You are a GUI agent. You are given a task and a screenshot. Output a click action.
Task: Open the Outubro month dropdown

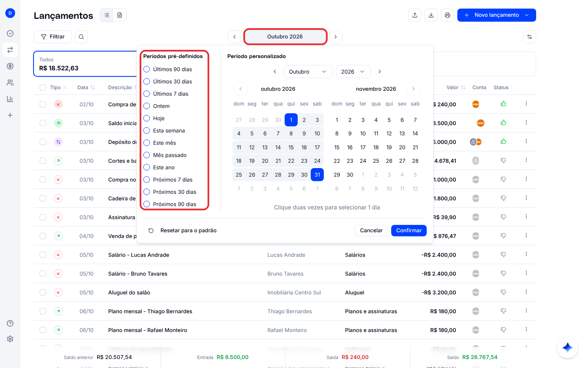coord(308,72)
